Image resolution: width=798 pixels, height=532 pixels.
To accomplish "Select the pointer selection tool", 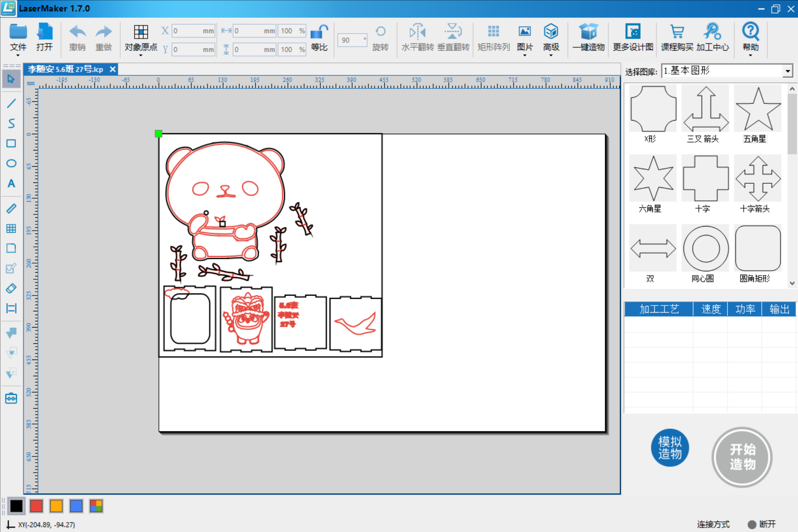I will [11, 79].
